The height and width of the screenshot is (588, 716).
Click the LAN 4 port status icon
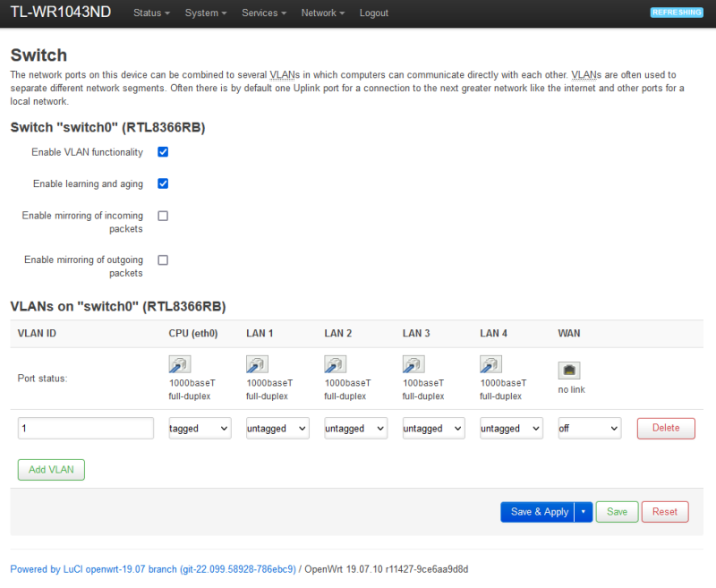490,364
